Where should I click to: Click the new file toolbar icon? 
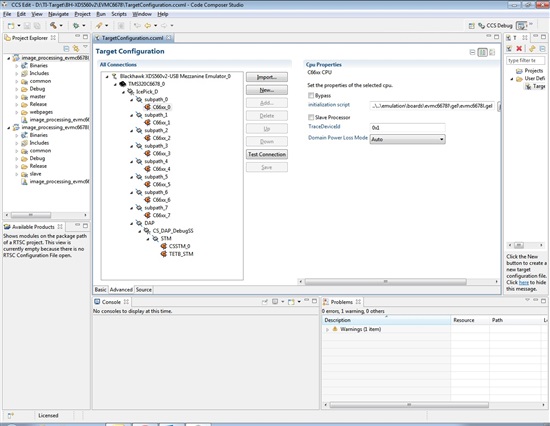click(11, 26)
